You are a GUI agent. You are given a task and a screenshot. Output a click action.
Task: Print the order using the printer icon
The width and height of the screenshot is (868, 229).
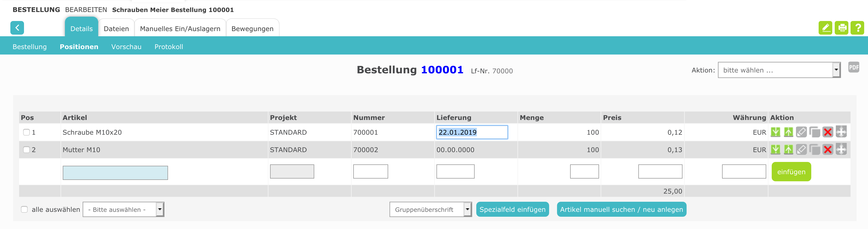(842, 28)
